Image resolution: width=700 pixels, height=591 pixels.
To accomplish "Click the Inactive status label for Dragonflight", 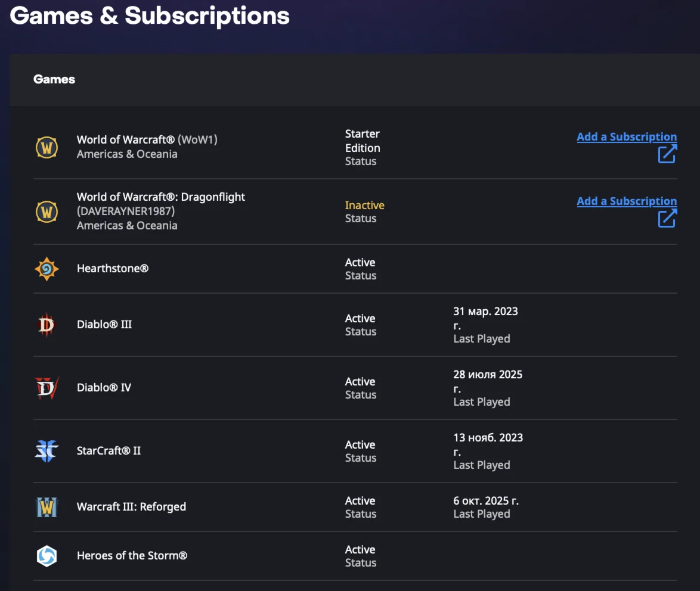I will (x=364, y=206).
